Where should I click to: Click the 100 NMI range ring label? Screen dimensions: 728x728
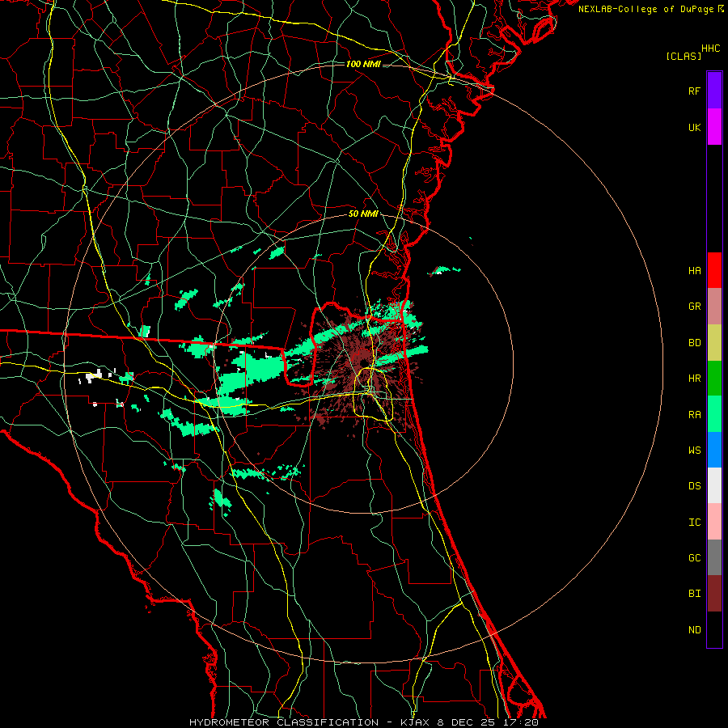(x=363, y=64)
